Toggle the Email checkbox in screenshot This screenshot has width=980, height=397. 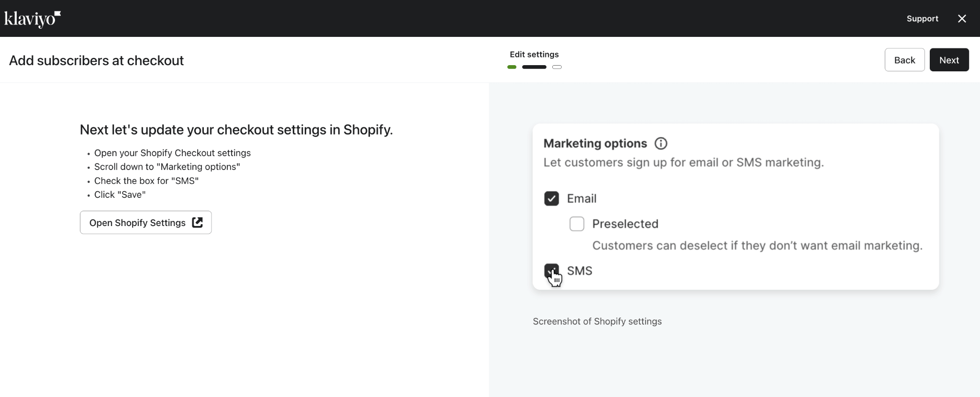(551, 199)
